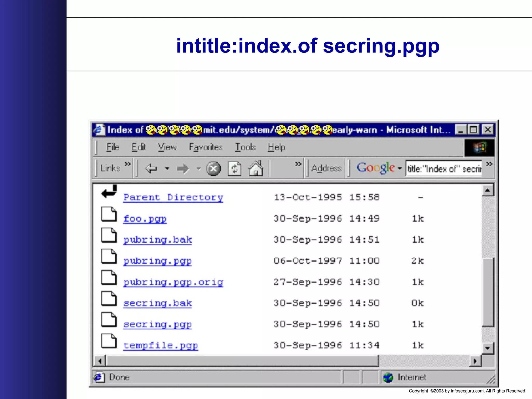
Task: Open the Google toolbar dropdown arrow
Action: pos(400,169)
